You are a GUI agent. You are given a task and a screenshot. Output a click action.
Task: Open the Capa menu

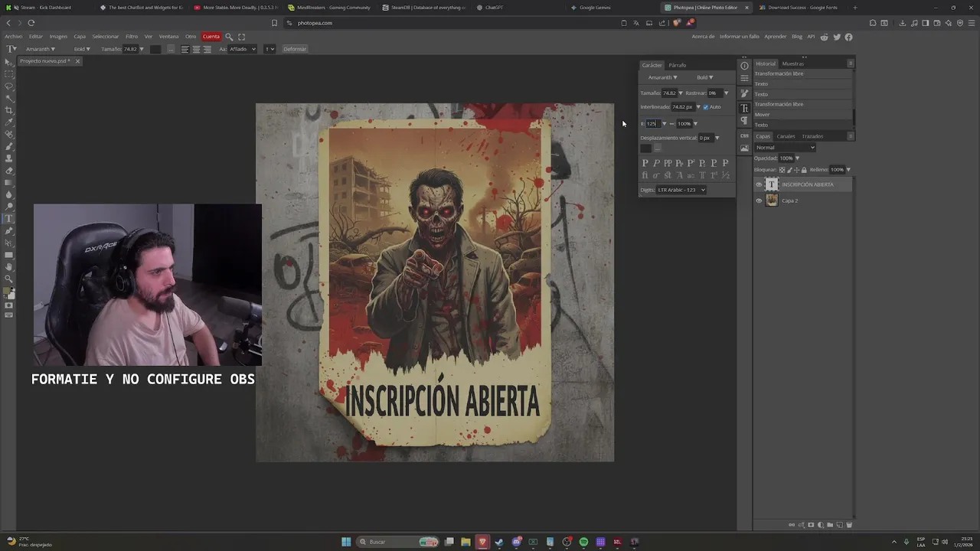coord(80,37)
